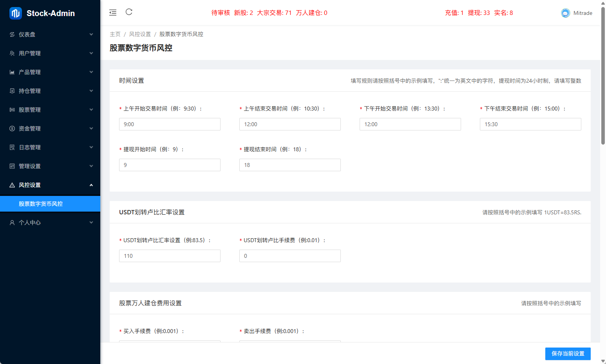606x364 pixels.
Task: Click the 待审核 label in the header
Action: tap(221, 13)
